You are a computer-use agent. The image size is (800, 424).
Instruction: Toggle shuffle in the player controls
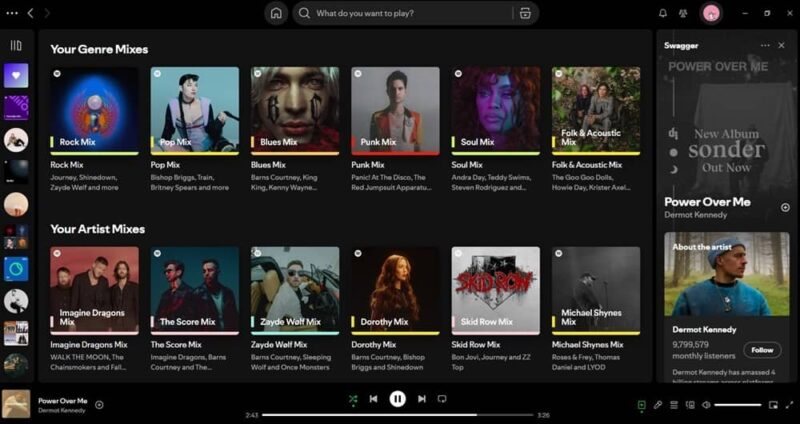[353, 399]
